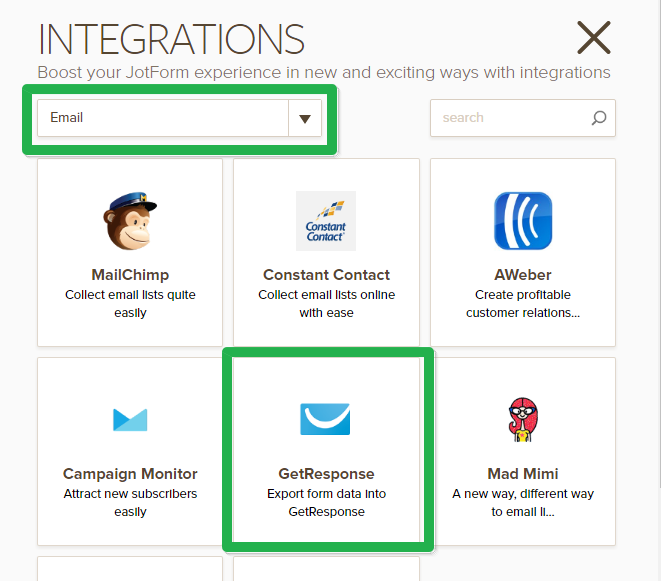Image resolution: width=661 pixels, height=581 pixels.
Task: Select the Constant Contact title text
Action: [x=326, y=275]
